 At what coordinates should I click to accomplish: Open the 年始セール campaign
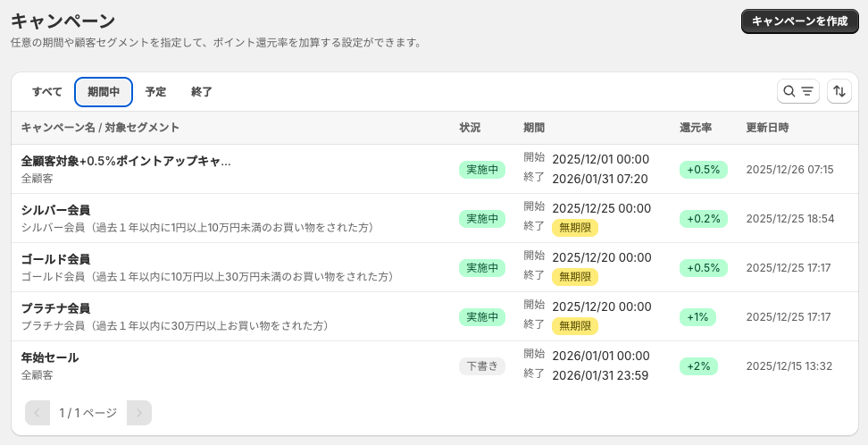[x=50, y=357]
